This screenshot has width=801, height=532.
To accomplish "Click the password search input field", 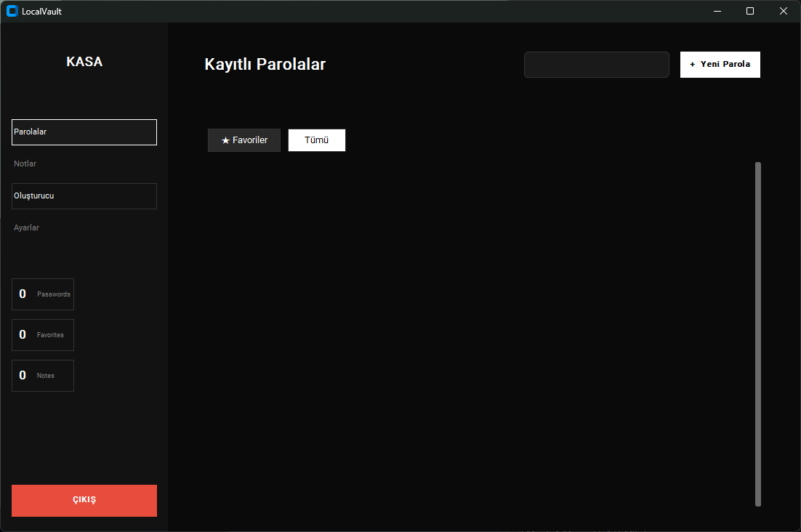I will click(596, 65).
